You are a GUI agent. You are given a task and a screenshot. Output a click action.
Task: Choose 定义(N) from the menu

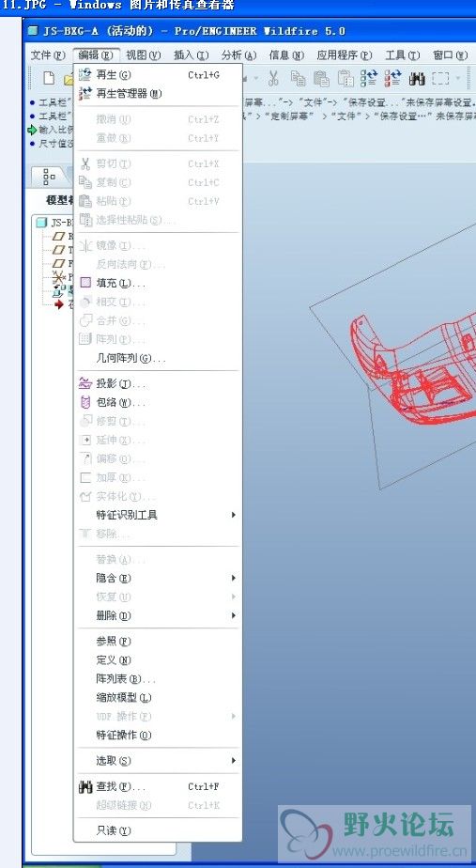tap(159, 659)
